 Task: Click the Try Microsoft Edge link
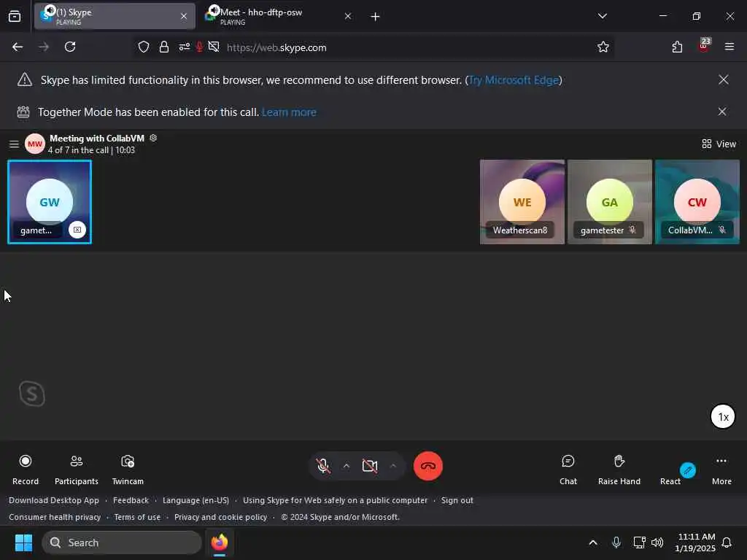pyautogui.click(x=514, y=80)
